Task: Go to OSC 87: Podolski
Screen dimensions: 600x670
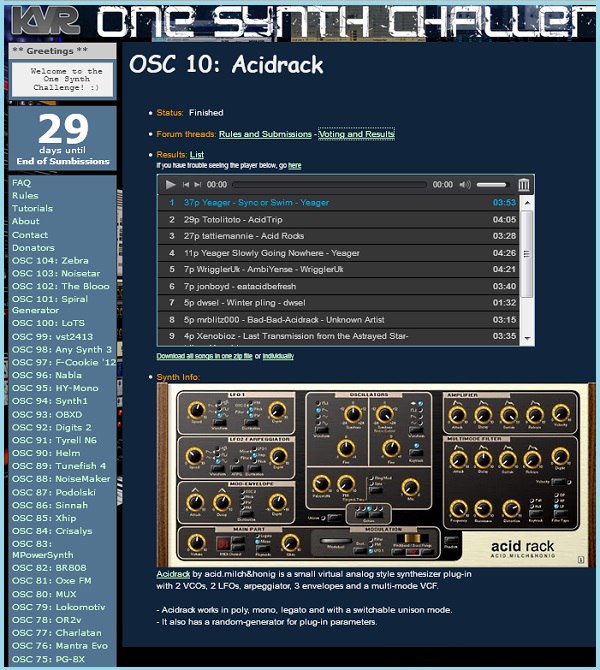Action: (x=54, y=492)
